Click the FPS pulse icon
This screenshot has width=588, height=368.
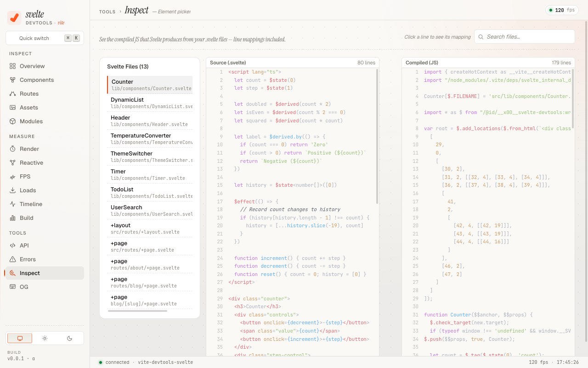point(13,177)
